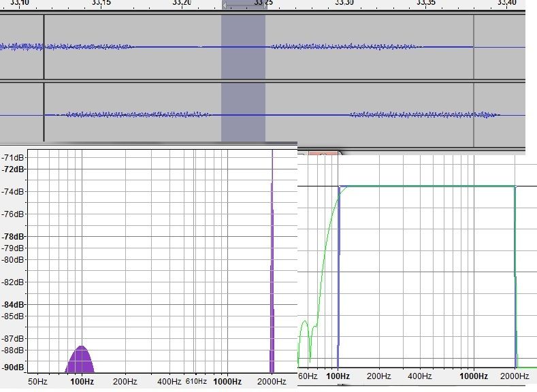Click the 100Hz purple hump in the spectrum plot

click(x=81, y=361)
